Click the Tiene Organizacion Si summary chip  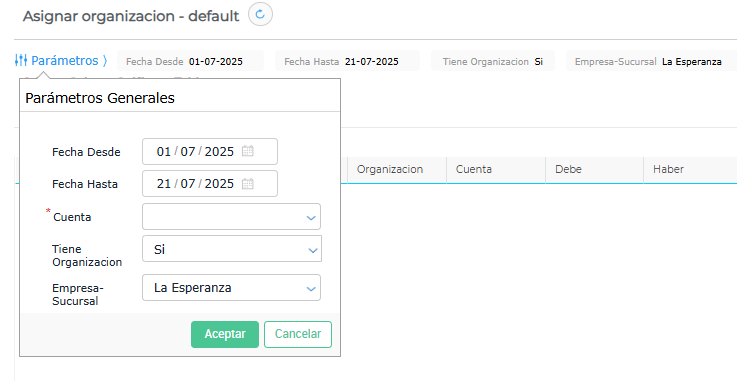[493, 61]
